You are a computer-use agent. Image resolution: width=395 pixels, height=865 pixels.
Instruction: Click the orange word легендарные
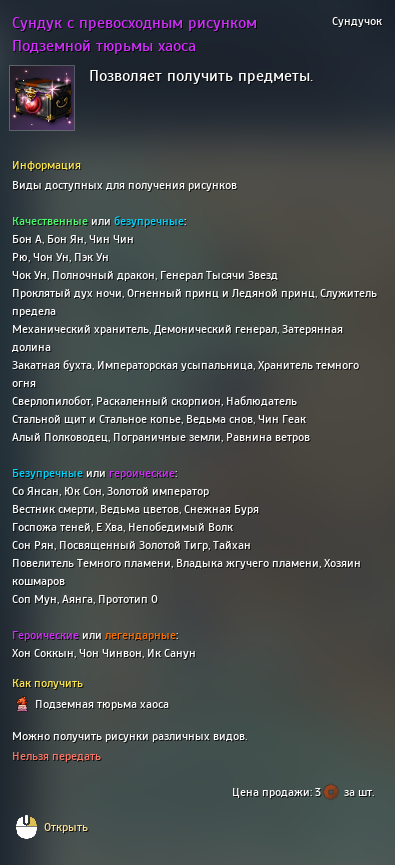[140, 635]
